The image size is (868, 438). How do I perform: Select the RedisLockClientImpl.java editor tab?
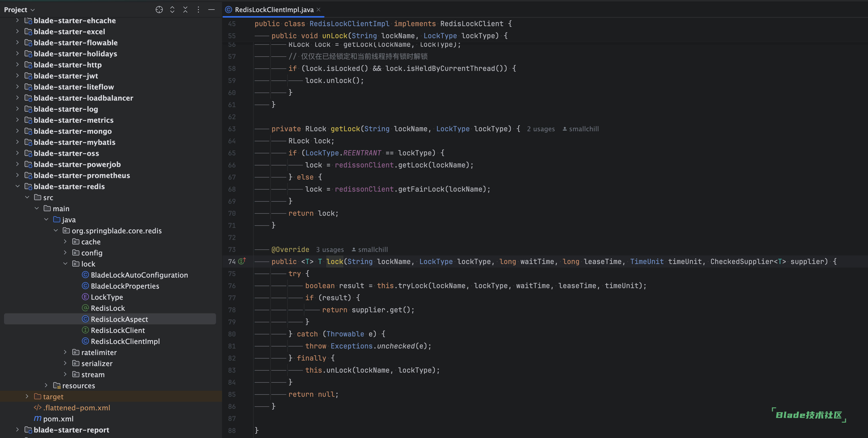[x=274, y=10]
